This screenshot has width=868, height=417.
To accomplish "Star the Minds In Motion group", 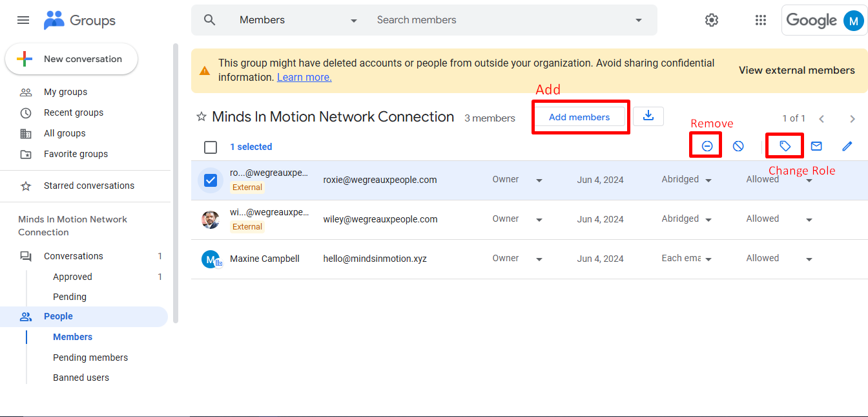I will pos(201,117).
